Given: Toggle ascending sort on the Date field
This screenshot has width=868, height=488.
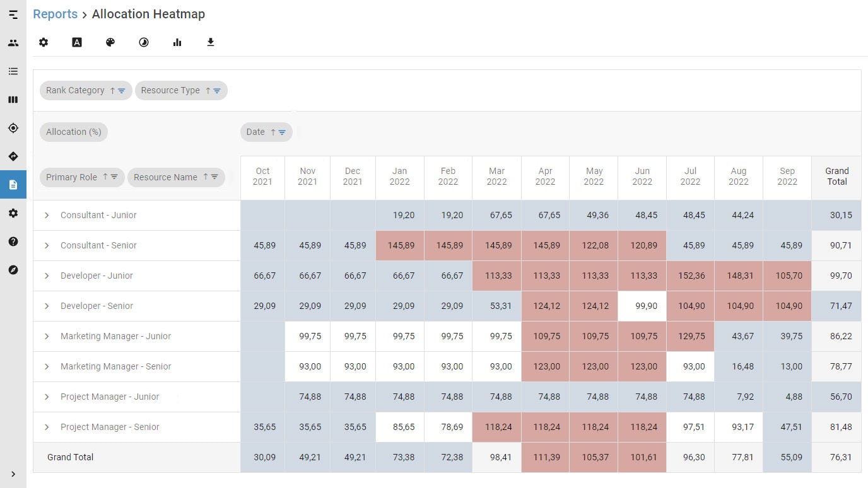Looking at the screenshot, I should tap(273, 132).
